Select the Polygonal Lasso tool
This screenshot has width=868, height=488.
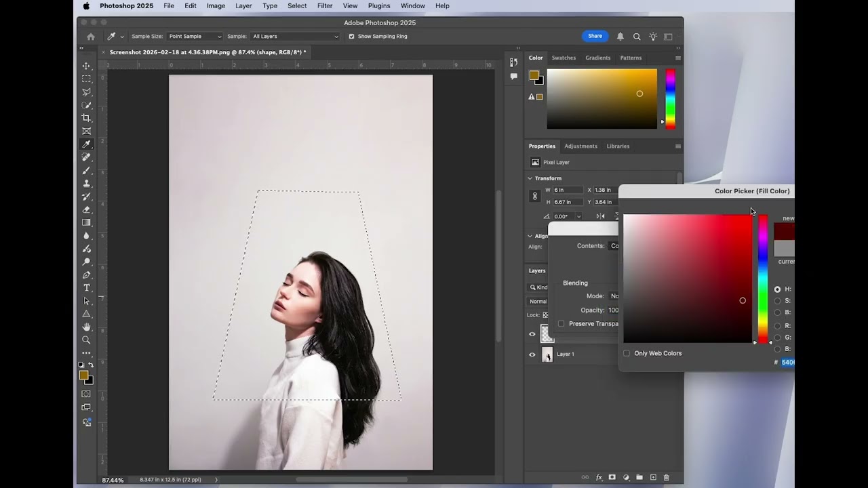point(86,92)
